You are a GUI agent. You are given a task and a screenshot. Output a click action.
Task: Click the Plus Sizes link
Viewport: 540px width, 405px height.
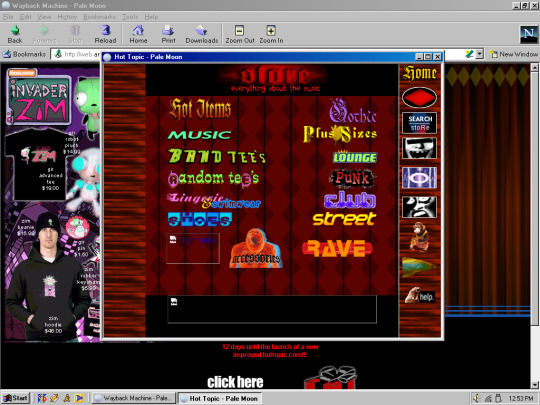(x=340, y=134)
